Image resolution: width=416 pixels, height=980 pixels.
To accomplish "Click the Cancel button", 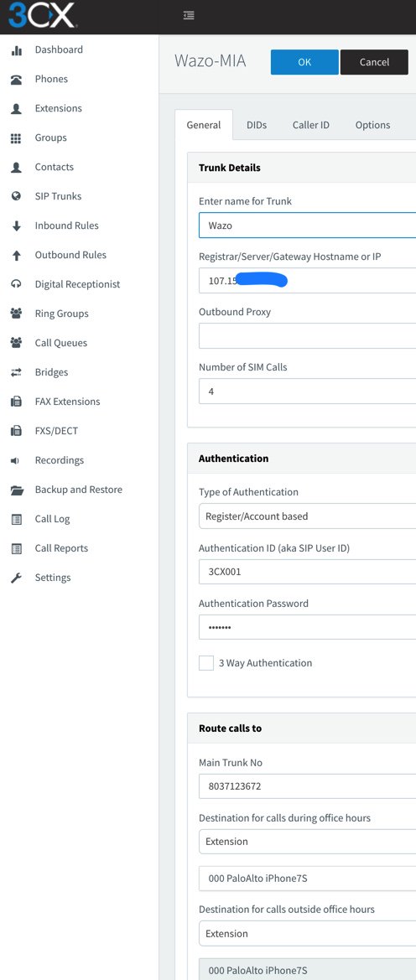I will [x=375, y=62].
